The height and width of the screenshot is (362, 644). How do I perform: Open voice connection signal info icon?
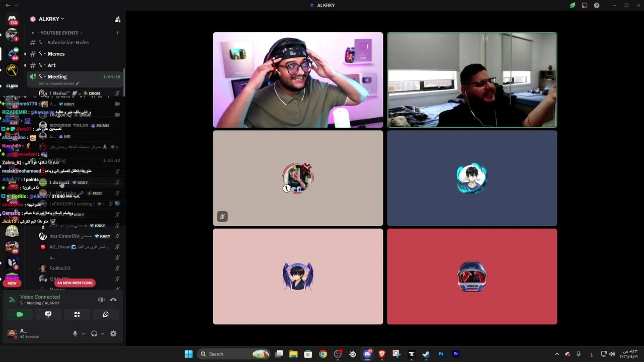pyautogui.click(x=12, y=300)
